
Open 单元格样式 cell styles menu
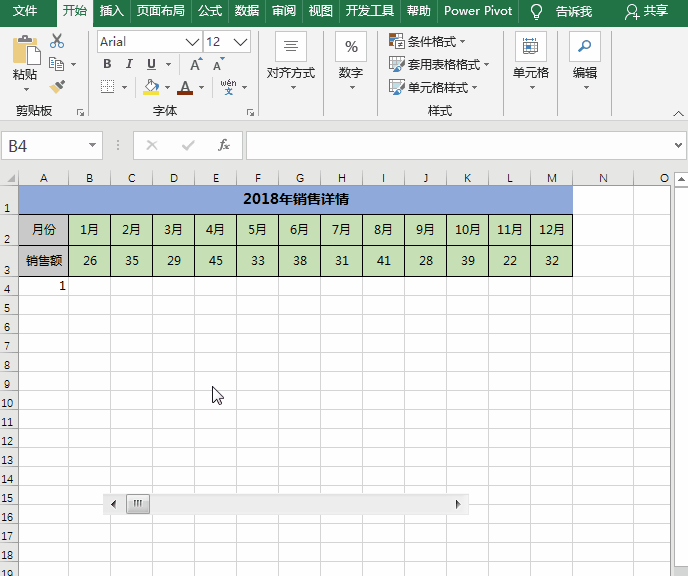pos(433,87)
